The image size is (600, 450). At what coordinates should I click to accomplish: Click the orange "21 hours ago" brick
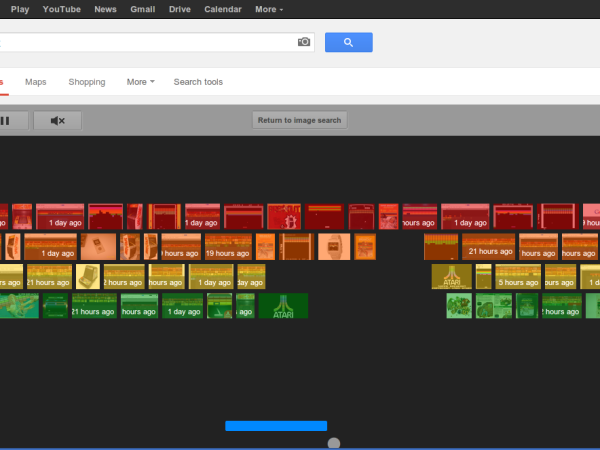pyautogui.click(x=489, y=247)
